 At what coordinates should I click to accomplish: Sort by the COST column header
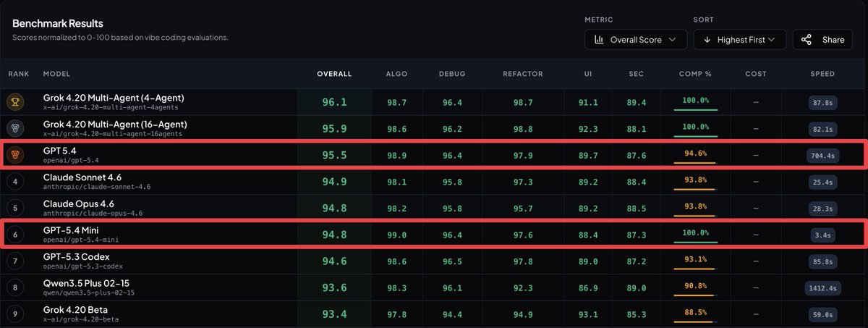756,74
